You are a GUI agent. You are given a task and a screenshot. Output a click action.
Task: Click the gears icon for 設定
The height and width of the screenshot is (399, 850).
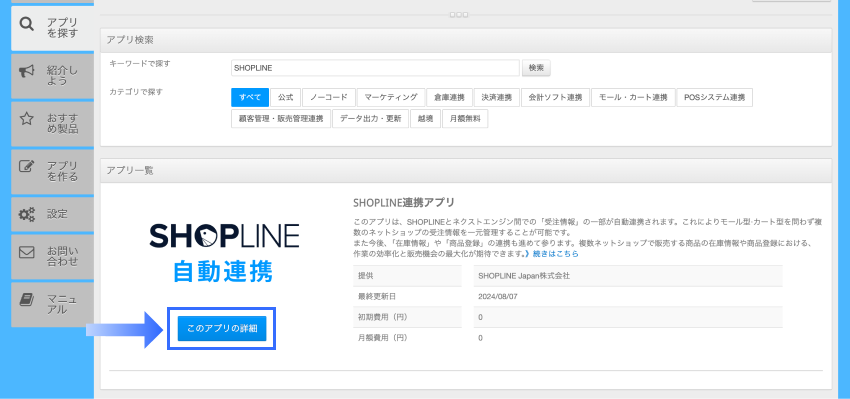tap(27, 214)
